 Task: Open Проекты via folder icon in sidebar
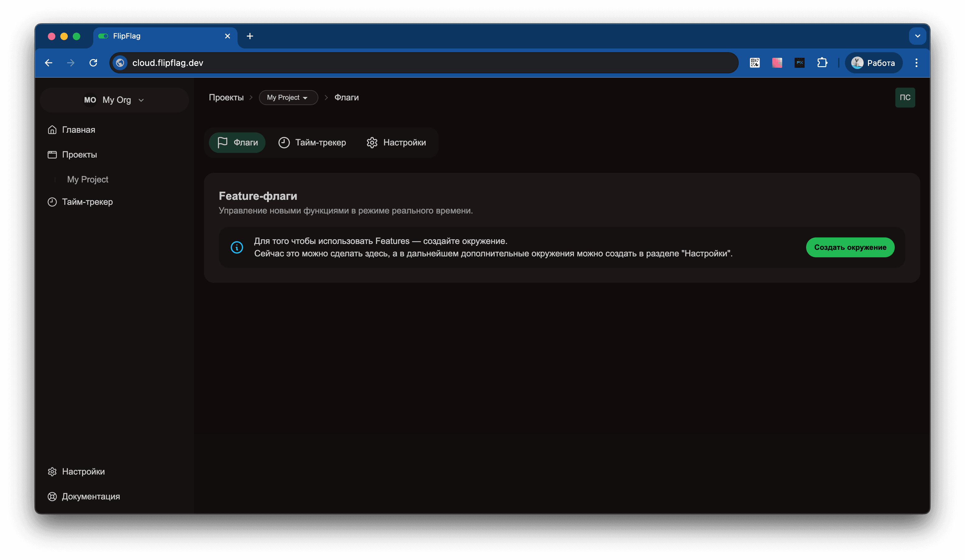click(53, 155)
